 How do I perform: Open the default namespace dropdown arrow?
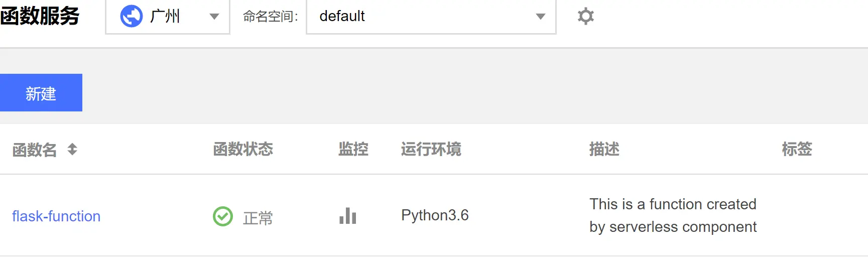pyautogui.click(x=541, y=17)
